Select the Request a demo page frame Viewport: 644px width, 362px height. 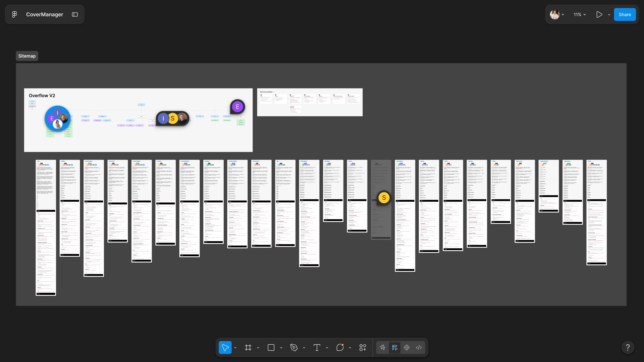click(525, 201)
